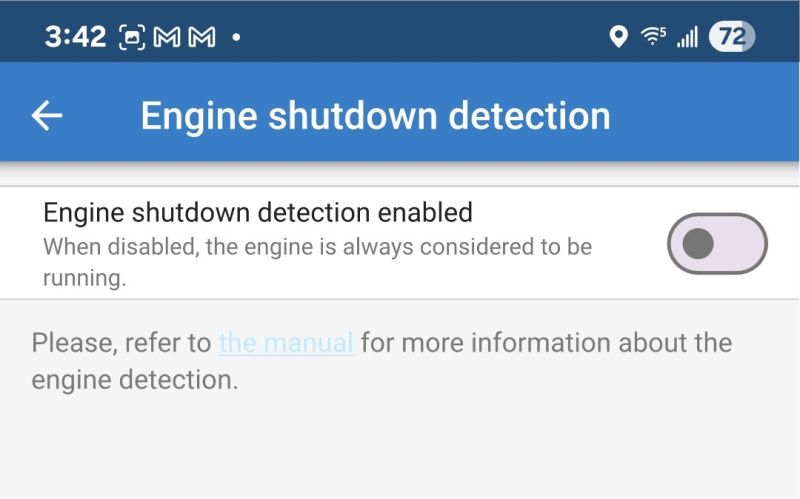Go back using the header arrow
The image size is (800, 499).
[x=47, y=115]
